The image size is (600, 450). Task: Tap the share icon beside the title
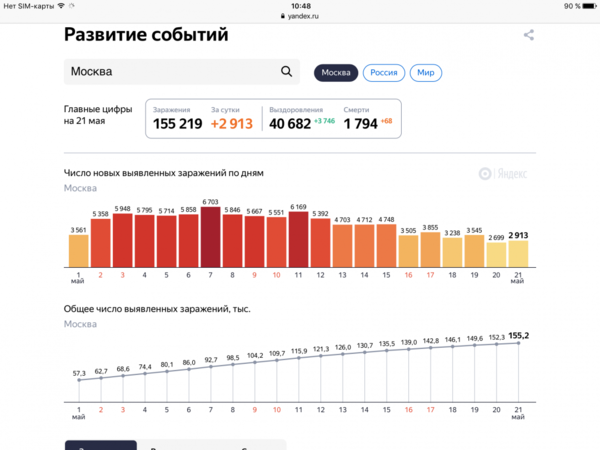coord(529,35)
